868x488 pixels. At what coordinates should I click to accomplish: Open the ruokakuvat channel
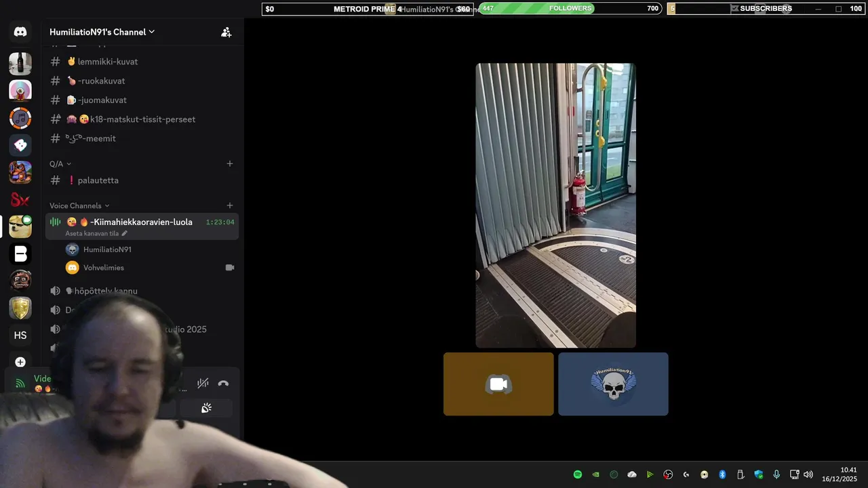pos(142,81)
